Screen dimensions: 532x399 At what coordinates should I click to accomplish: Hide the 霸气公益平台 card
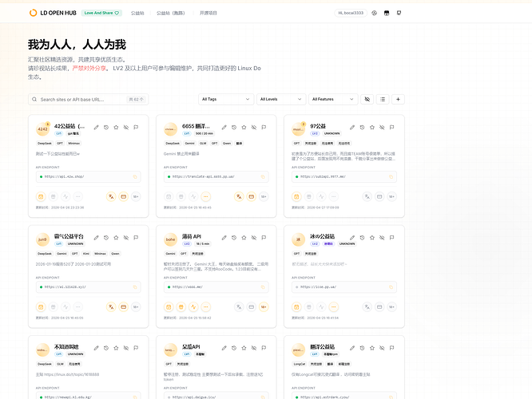click(126, 238)
